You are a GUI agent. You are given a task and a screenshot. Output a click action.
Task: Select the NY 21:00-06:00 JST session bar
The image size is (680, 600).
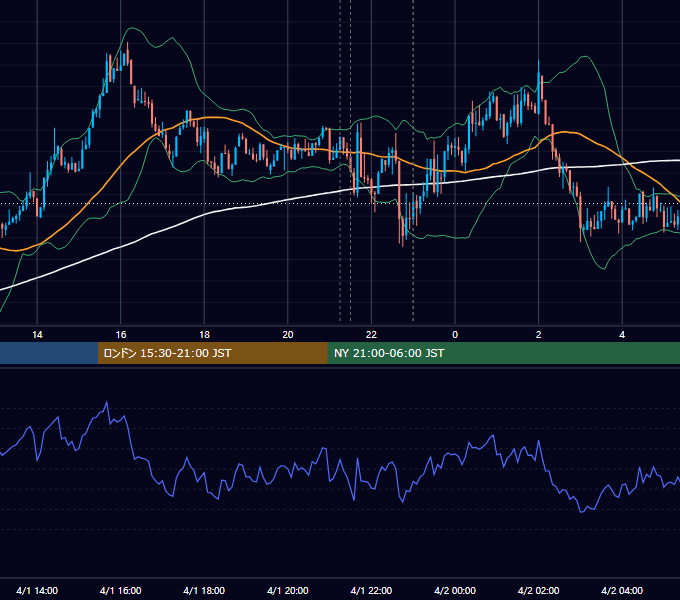coord(503,353)
